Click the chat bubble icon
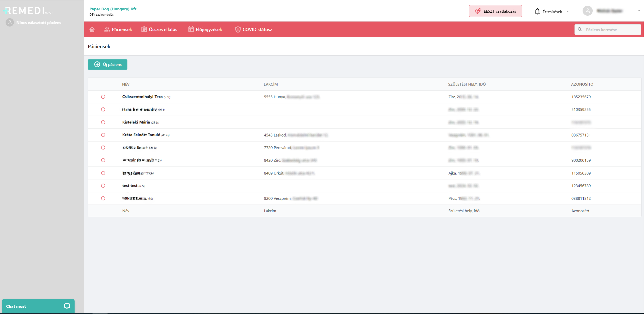 (x=67, y=306)
